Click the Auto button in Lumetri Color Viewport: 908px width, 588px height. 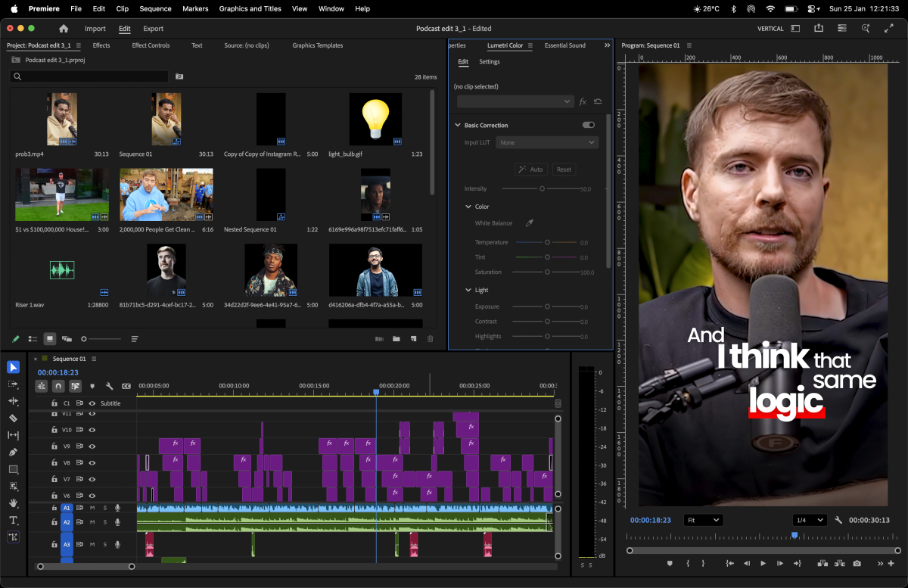click(530, 170)
